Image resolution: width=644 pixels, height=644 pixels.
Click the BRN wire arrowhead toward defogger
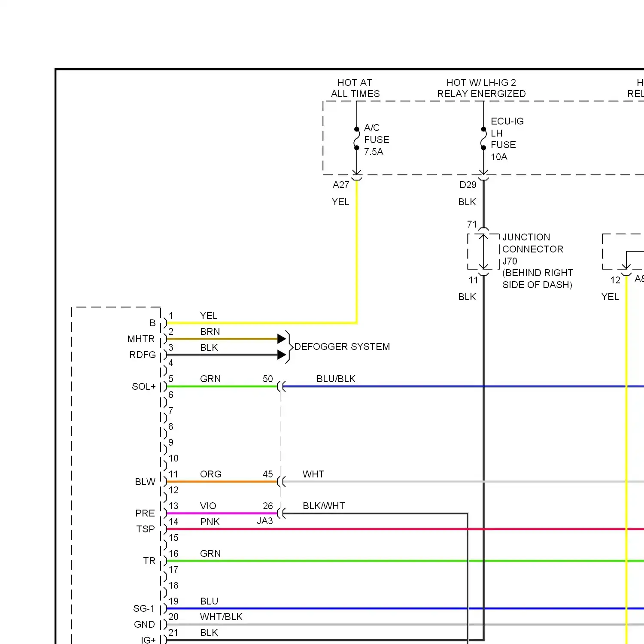282,339
